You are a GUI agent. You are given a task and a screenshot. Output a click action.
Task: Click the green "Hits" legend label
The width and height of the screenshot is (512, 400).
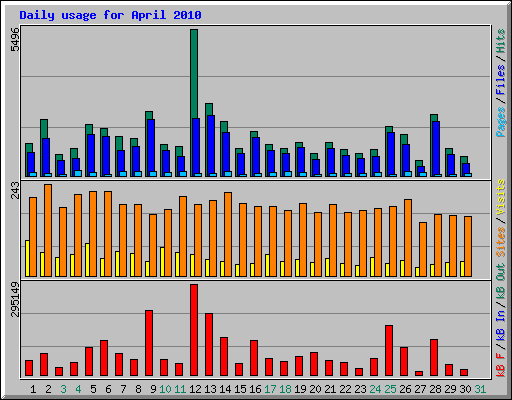pyautogui.click(x=501, y=41)
